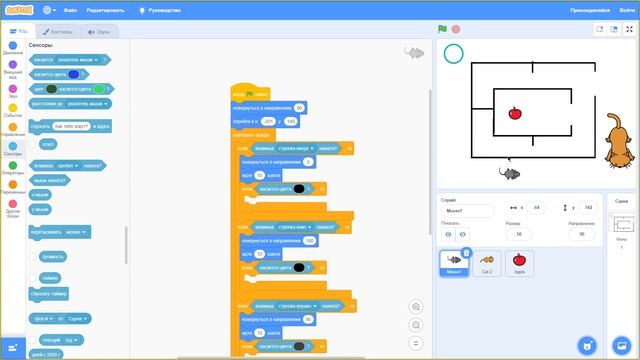This screenshot has height=360, width=640.
Task: Open the Файл menu
Action: [70, 10]
